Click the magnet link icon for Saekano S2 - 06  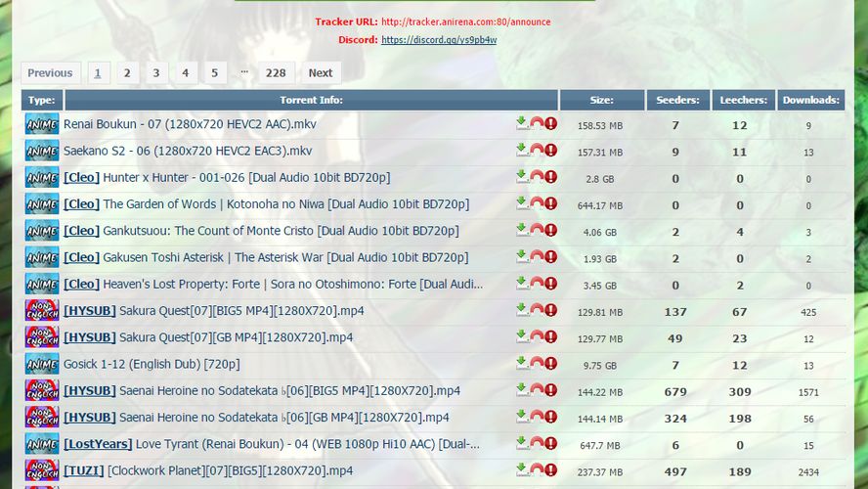point(537,150)
